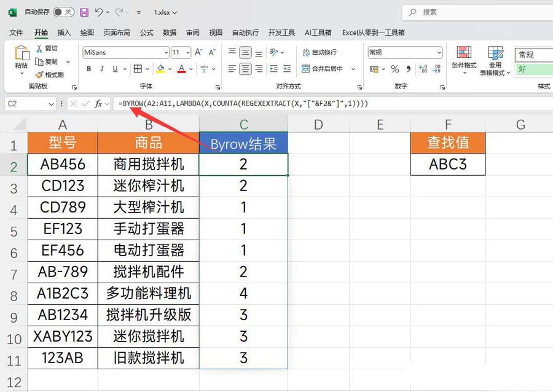Apply the yellow fill color
Image resolution: width=553 pixels, height=392 pixels.
pyautogui.click(x=160, y=69)
